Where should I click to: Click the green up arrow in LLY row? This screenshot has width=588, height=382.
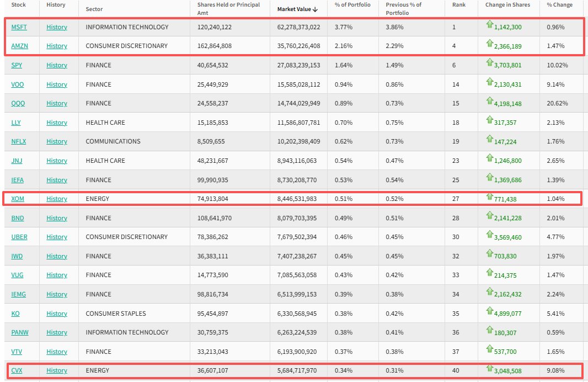click(x=489, y=120)
